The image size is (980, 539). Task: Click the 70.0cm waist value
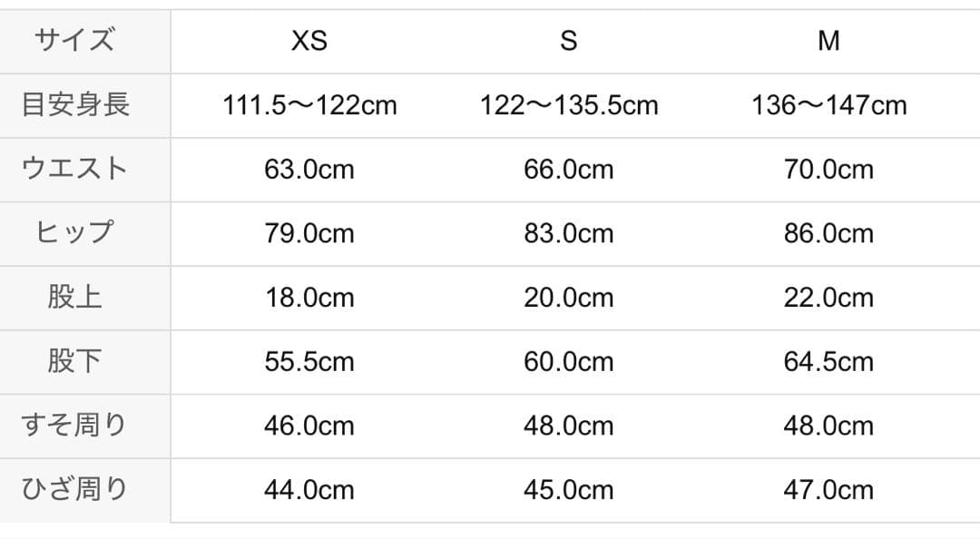828,170
